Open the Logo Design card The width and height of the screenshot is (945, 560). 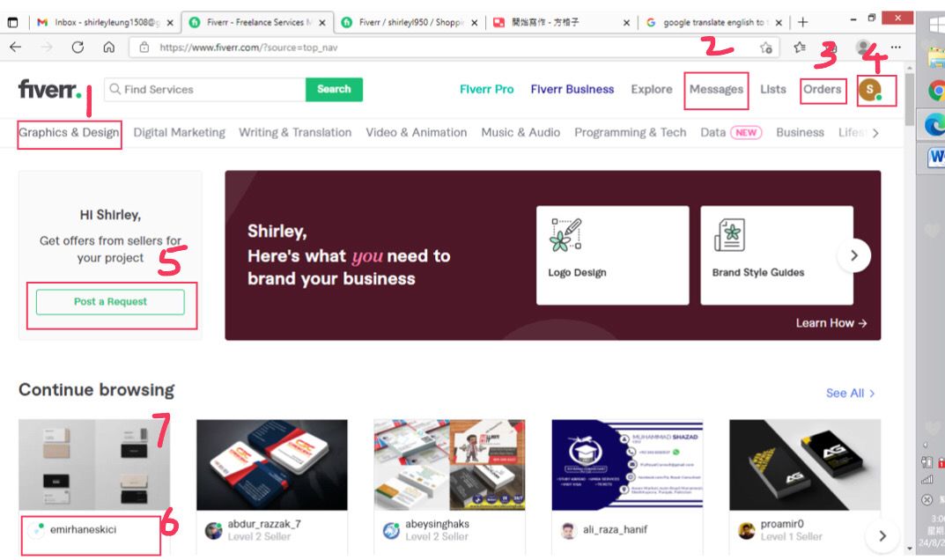pos(612,255)
